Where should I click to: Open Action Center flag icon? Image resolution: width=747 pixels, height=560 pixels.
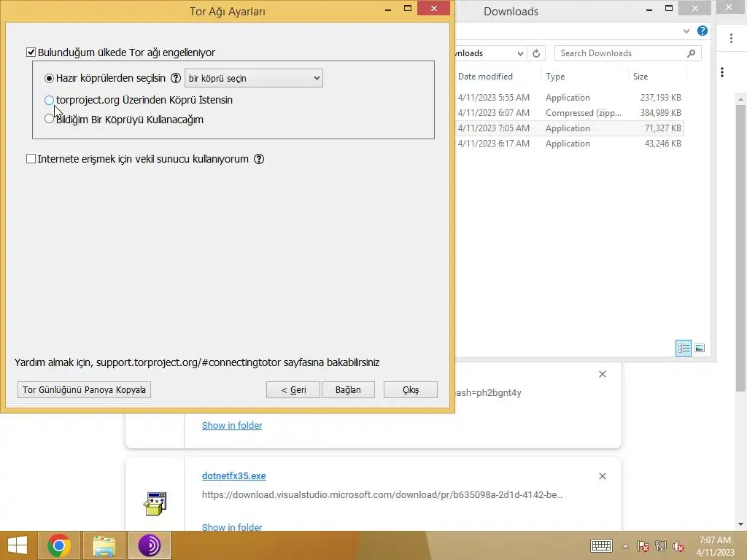tap(643, 546)
